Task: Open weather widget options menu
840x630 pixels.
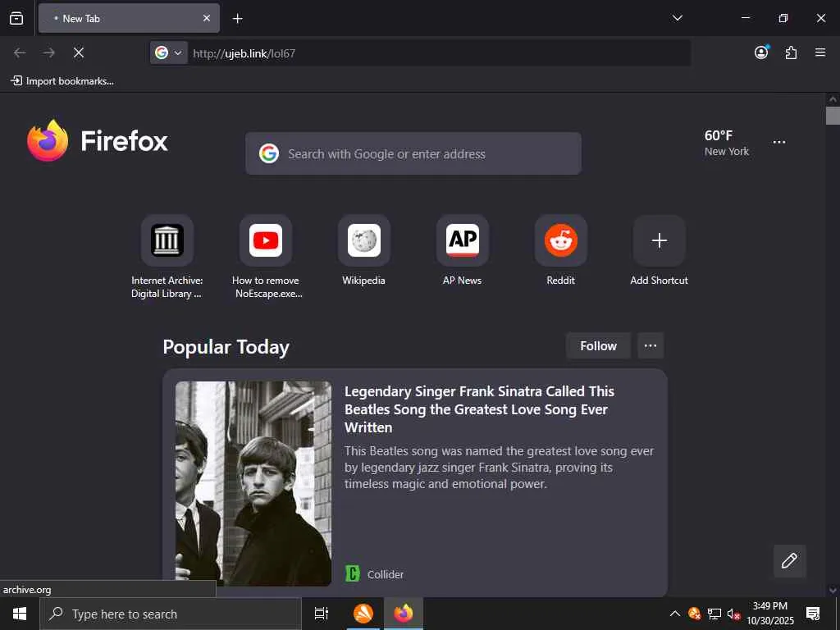Action: point(779,142)
